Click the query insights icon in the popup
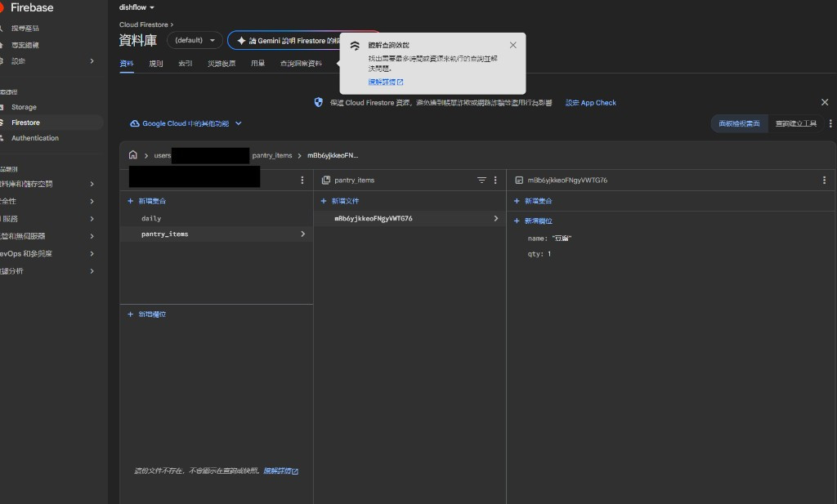Screen dimensions: 837x504 (x=355, y=46)
